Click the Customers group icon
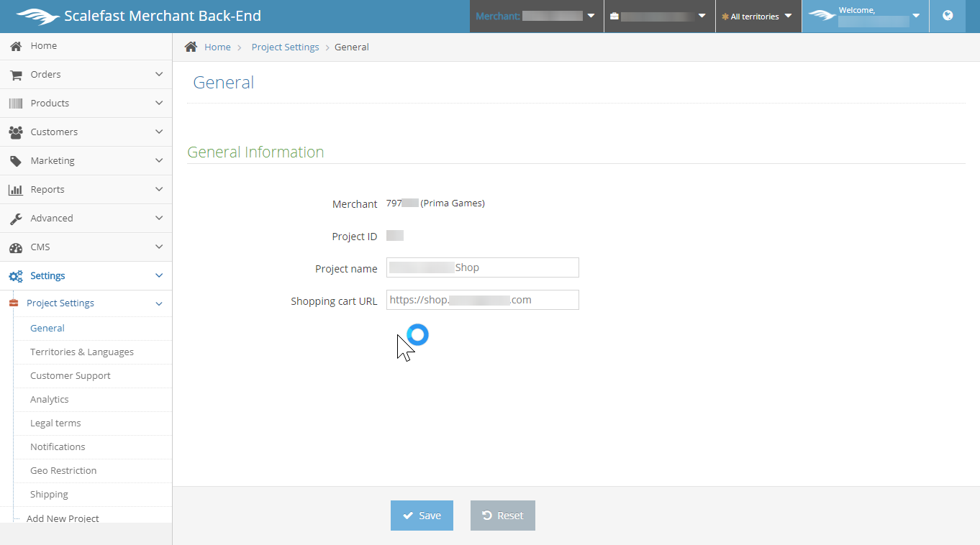This screenshot has height=545, width=980. 15,132
